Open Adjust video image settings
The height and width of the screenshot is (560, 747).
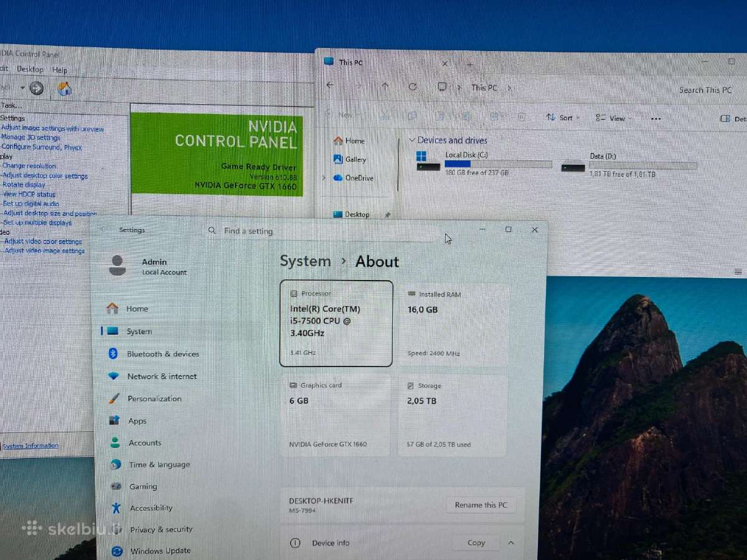[x=44, y=251]
